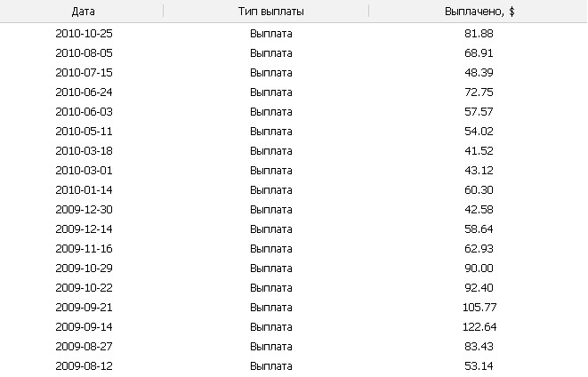Select the 81.88 payout amount
Viewport: 588px width, 377px height.
479,34
